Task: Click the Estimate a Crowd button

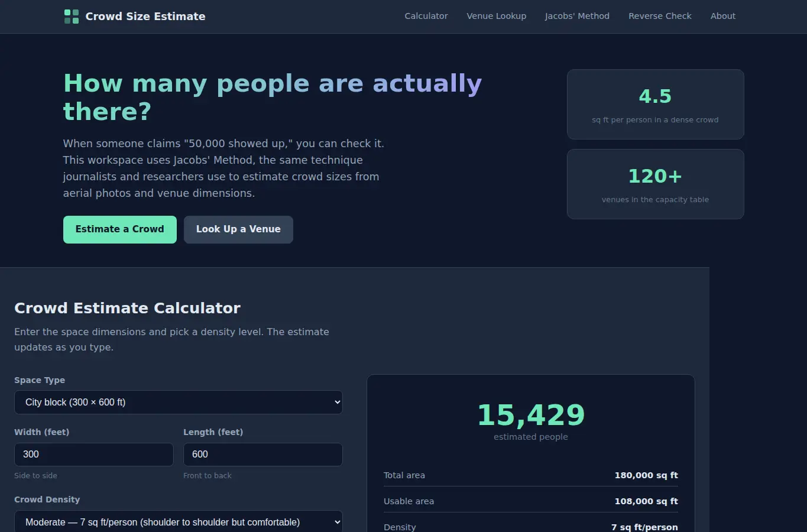Action: (x=120, y=229)
